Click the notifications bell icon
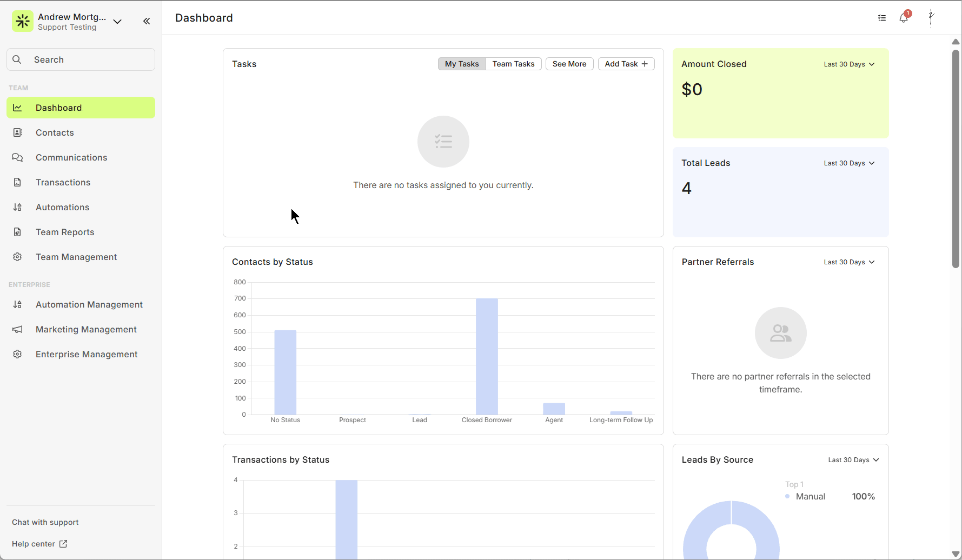The width and height of the screenshot is (962, 560). tap(903, 18)
